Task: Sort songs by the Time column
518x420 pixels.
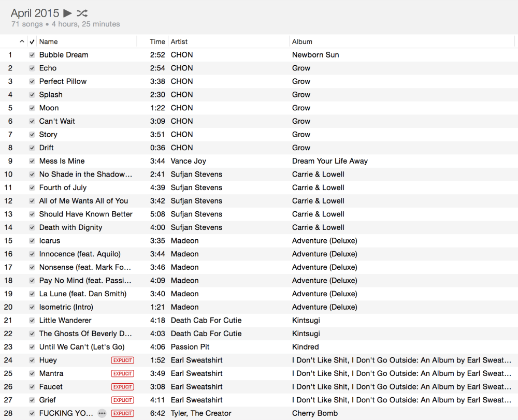Action: (157, 42)
